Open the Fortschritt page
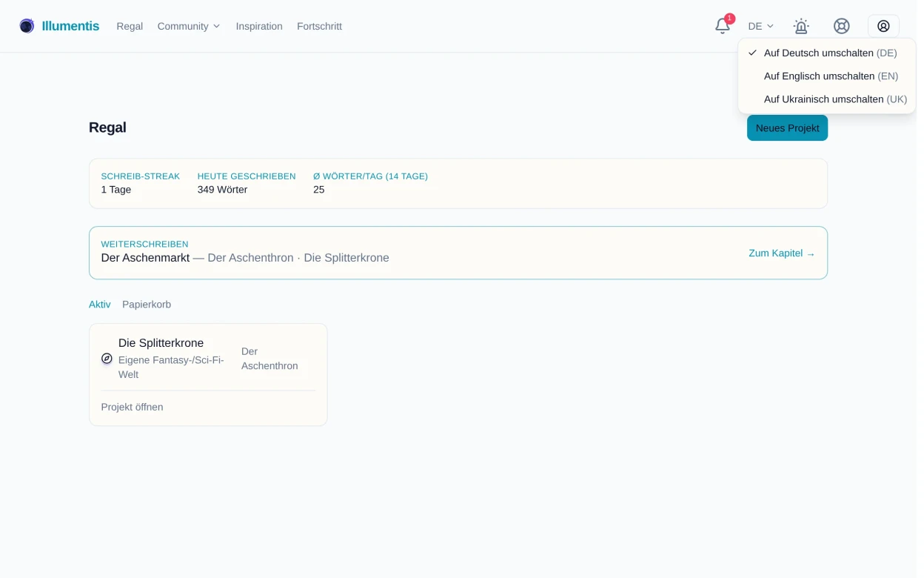The height and width of the screenshot is (578, 924). click(x=319, y=26)
